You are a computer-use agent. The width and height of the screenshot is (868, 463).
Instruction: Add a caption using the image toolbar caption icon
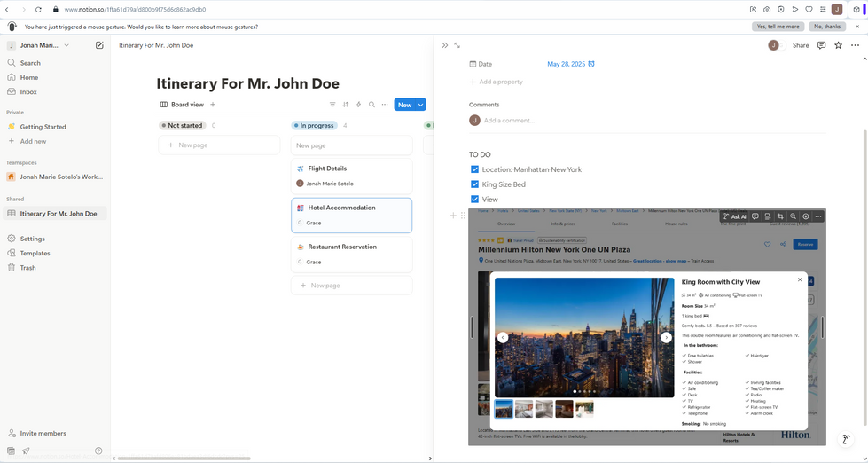767,216
